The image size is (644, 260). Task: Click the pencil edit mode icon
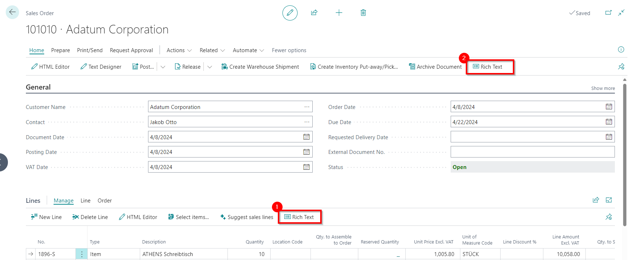point(290,13)
